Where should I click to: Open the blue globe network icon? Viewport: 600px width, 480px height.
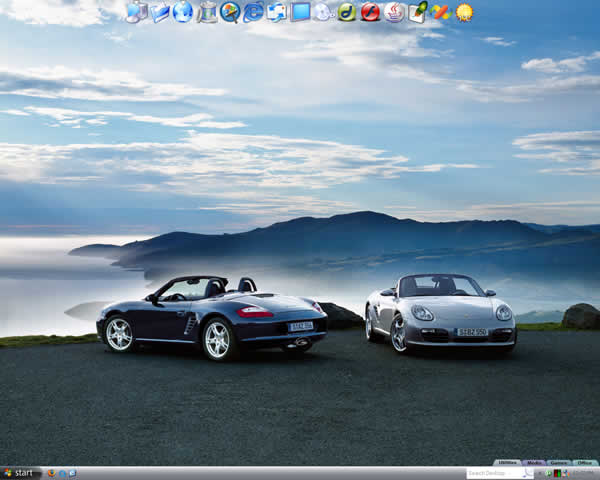pos(183,12)
